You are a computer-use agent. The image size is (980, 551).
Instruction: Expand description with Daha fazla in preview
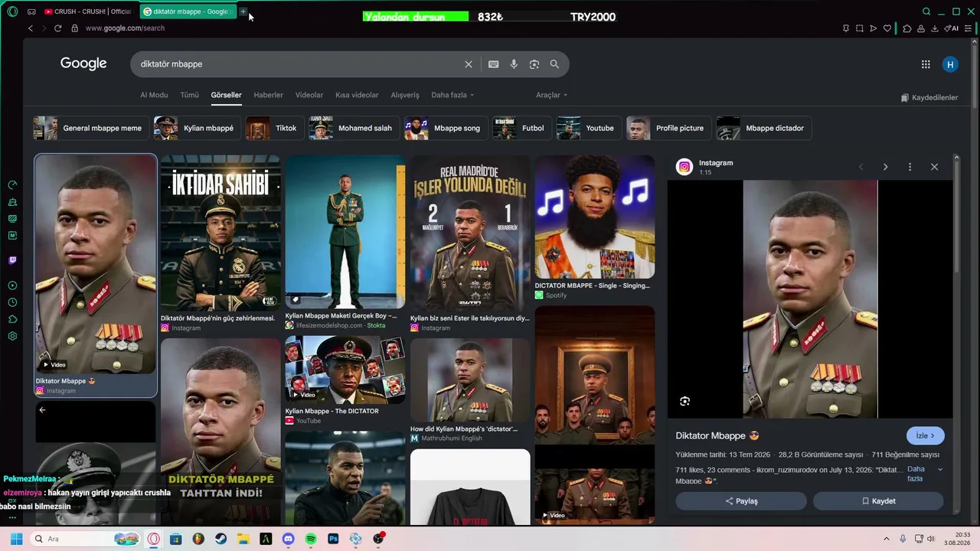[x=924, y=474]
